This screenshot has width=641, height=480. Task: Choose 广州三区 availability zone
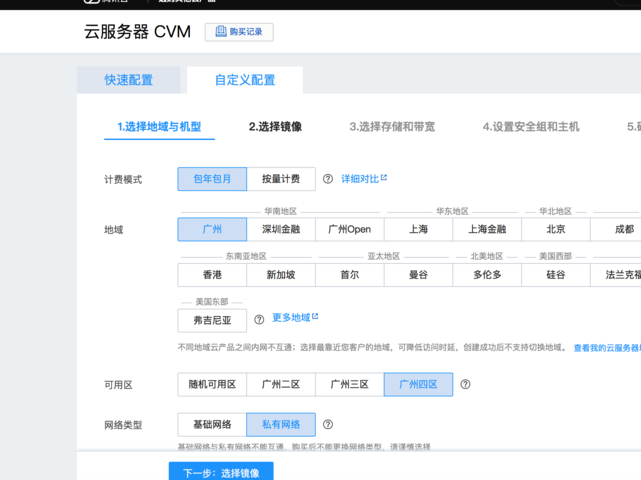[x=350, y=384]
